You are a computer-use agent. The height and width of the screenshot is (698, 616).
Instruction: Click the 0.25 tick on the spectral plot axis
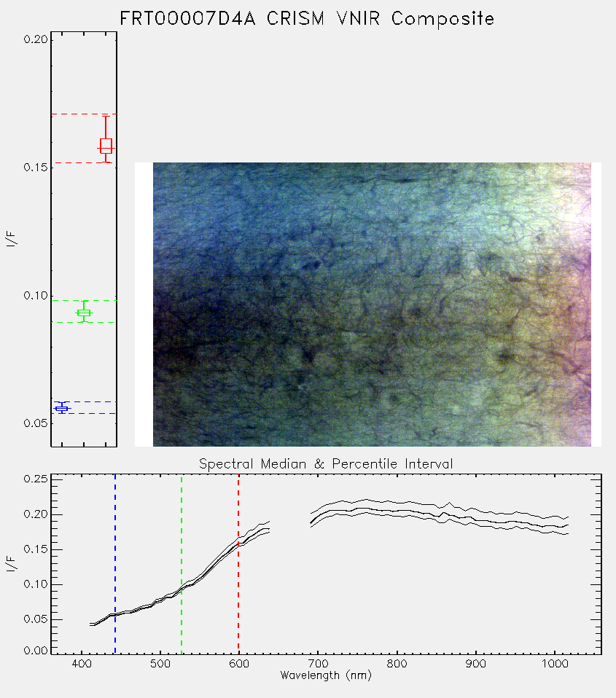point(36,479)
